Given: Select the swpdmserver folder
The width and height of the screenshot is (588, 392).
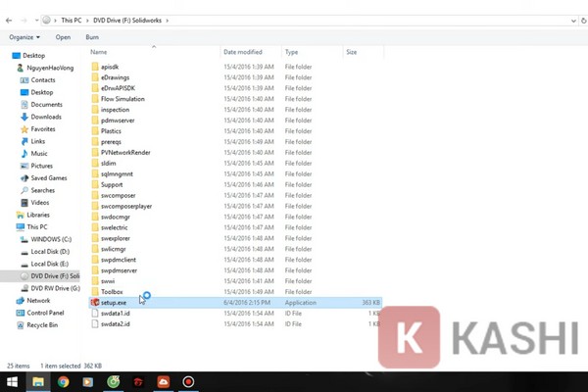Looking at the screenshot, I should click(x=119, y=270).
